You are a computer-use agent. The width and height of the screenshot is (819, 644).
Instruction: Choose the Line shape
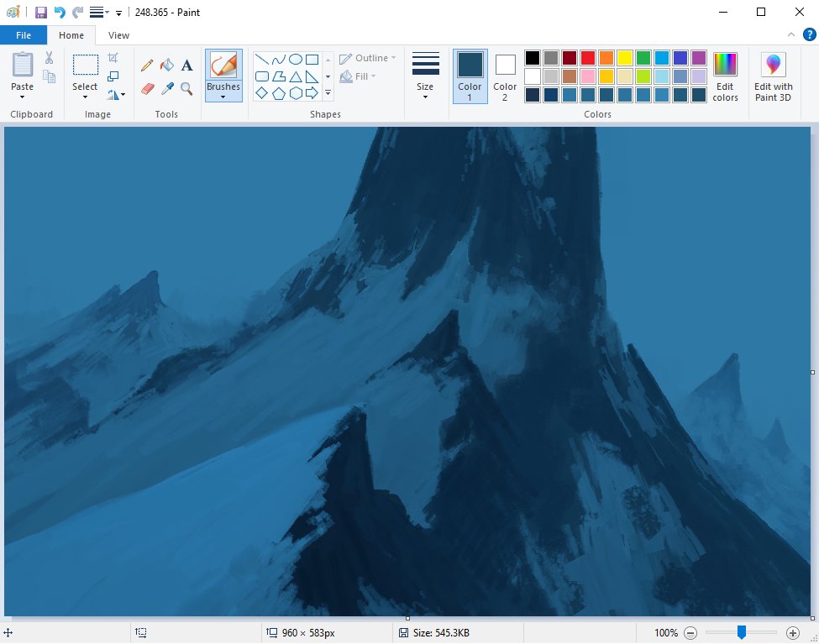262,59
